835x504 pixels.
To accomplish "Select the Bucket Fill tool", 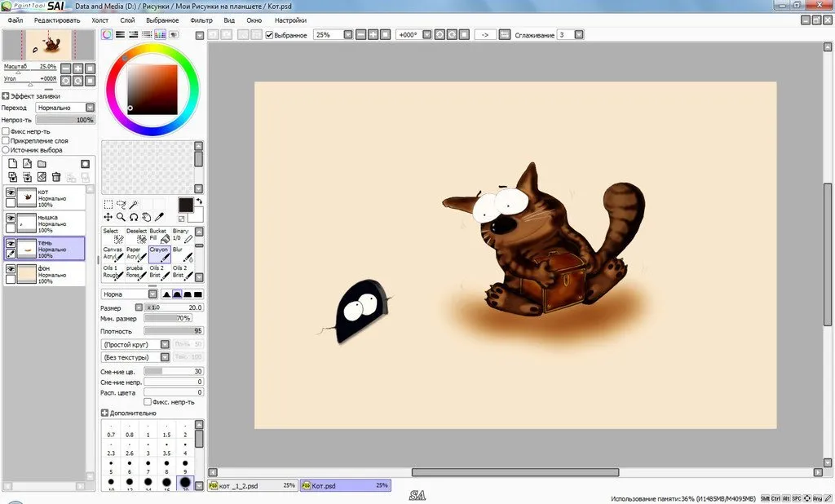I will pyautogui.click(x=159, y=236).
